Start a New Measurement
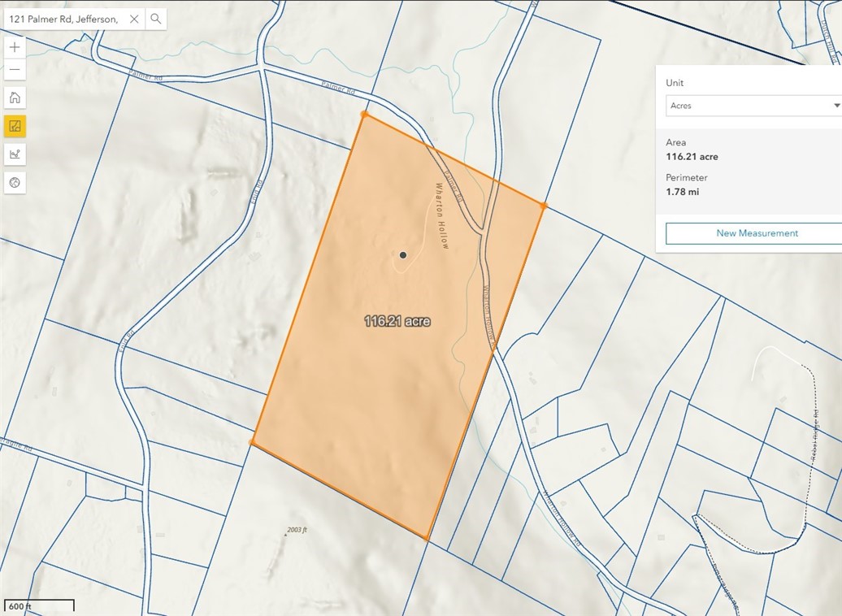The height and width of the screenshot is (616, 842). 757,233
